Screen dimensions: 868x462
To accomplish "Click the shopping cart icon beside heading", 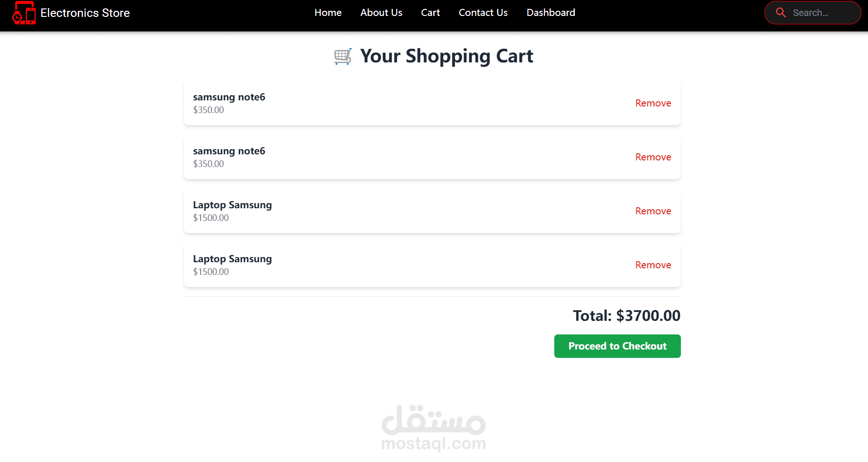I will click(x=343, y=56).
